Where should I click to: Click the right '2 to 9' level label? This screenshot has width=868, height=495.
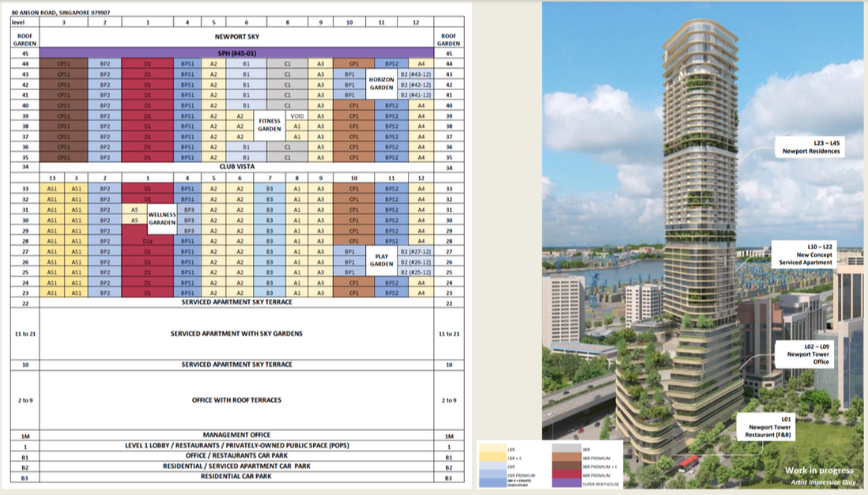point(448,400)
